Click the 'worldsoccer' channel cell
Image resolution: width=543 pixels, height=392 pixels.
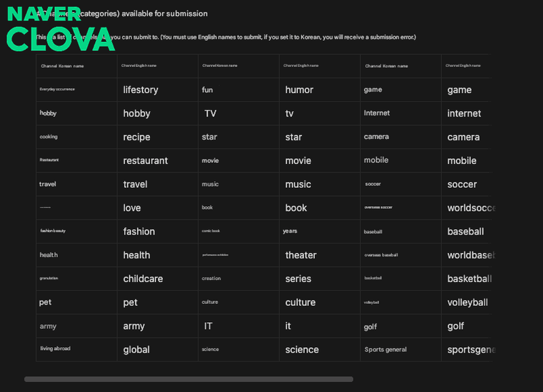[x=467, y=208]
